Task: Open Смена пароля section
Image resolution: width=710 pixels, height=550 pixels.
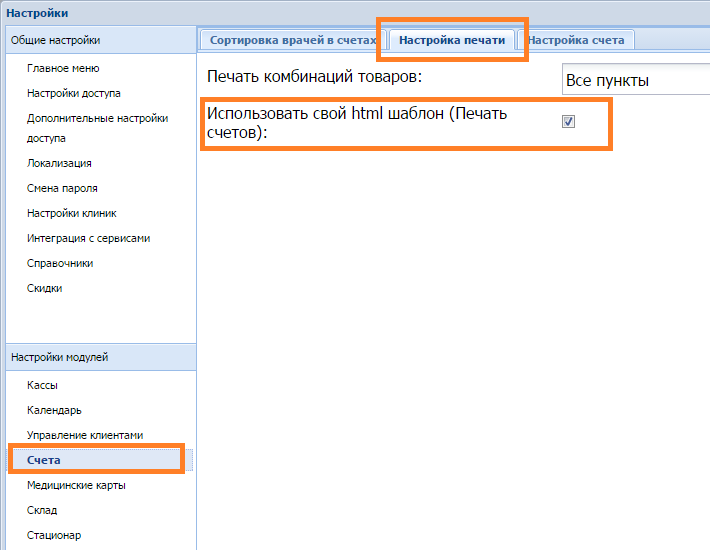Action: [62, 188]
